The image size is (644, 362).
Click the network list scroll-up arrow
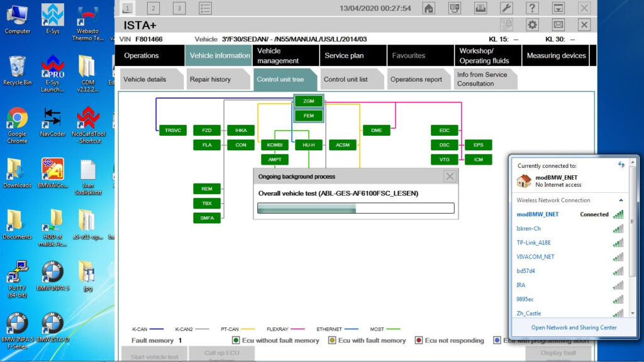click(x=633, y=163)
